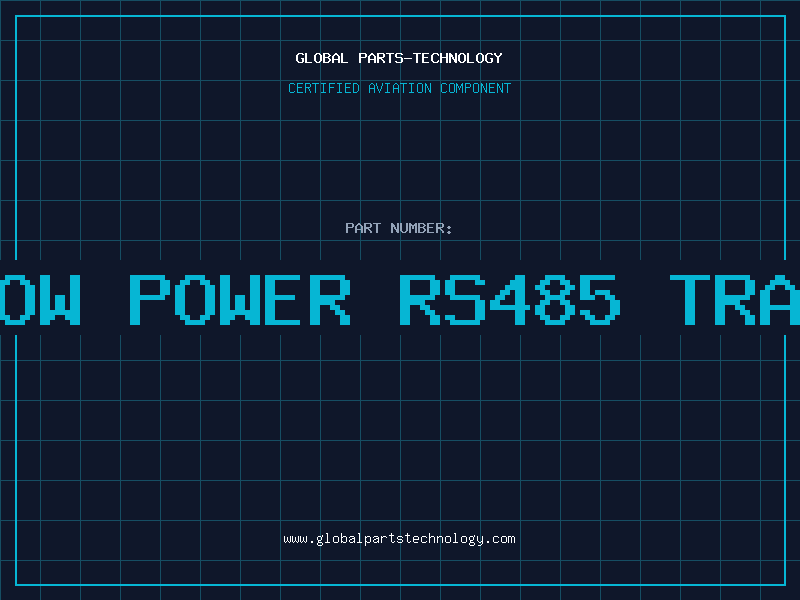This screenshot has height=600, width=800.
Task: Click the word TECHNOLOGY in the heading
Action: (458, 58)
